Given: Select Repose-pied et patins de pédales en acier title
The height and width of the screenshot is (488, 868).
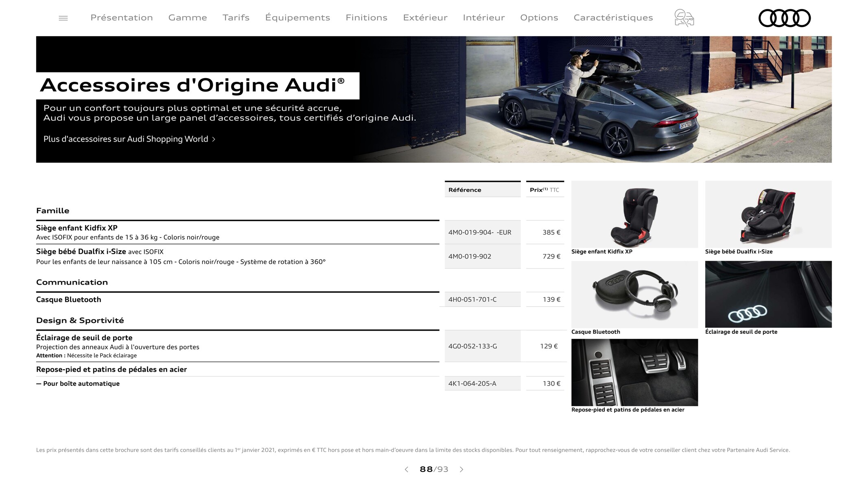Looking at the screenshot, I should (x=112, y=369).
